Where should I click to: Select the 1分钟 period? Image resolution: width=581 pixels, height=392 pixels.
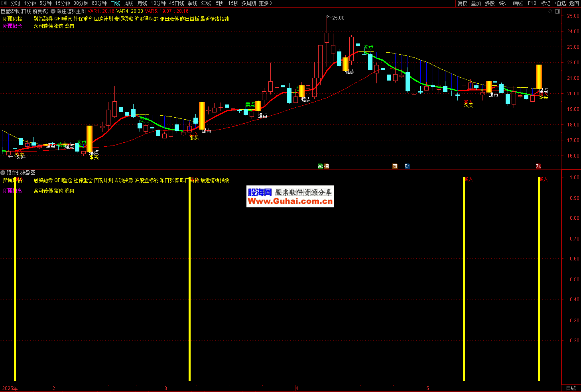(30, 3)
